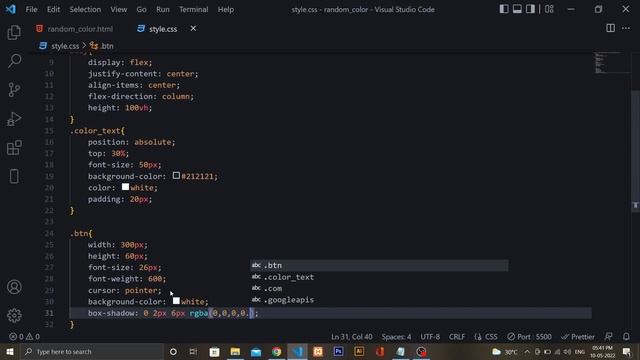Change the CRLF end of line sequence
The height and width of the screenshot is (360, 640).
click(x=457, y=337)
